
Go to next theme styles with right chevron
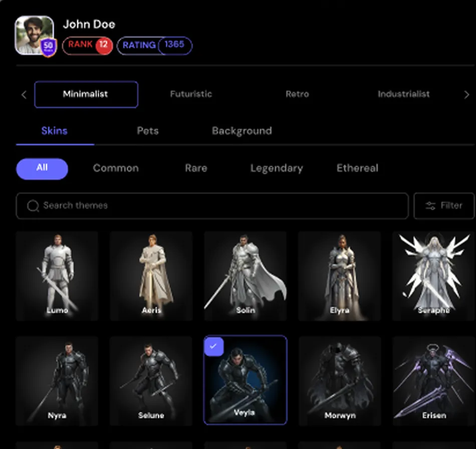466,95
